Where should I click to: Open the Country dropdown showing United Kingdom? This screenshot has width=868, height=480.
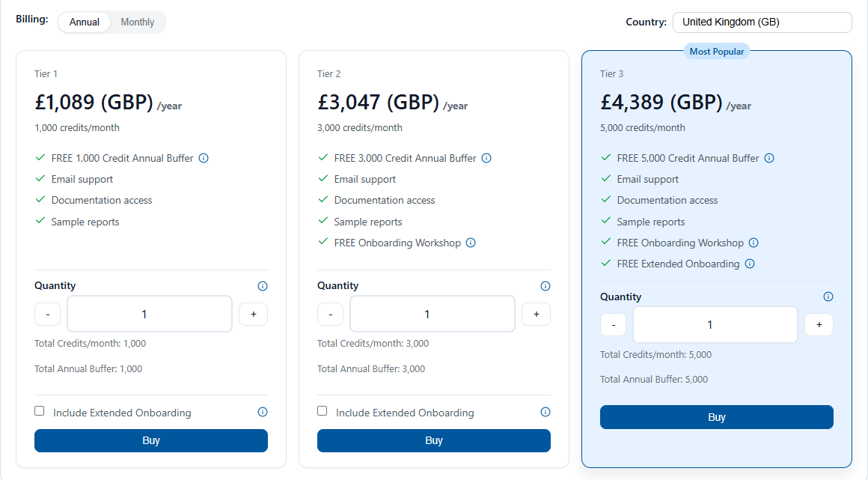pos(762,22)
